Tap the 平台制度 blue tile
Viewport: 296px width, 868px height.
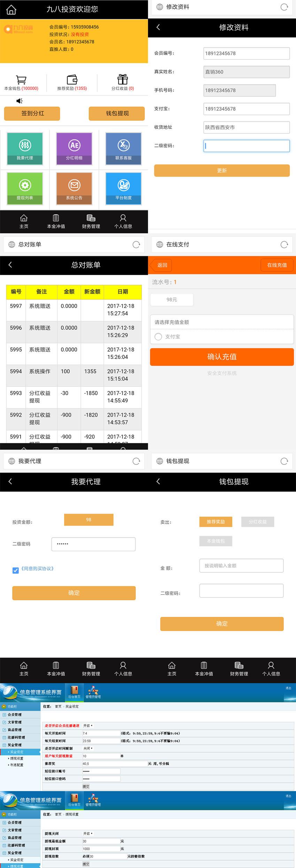click(124, 188)
